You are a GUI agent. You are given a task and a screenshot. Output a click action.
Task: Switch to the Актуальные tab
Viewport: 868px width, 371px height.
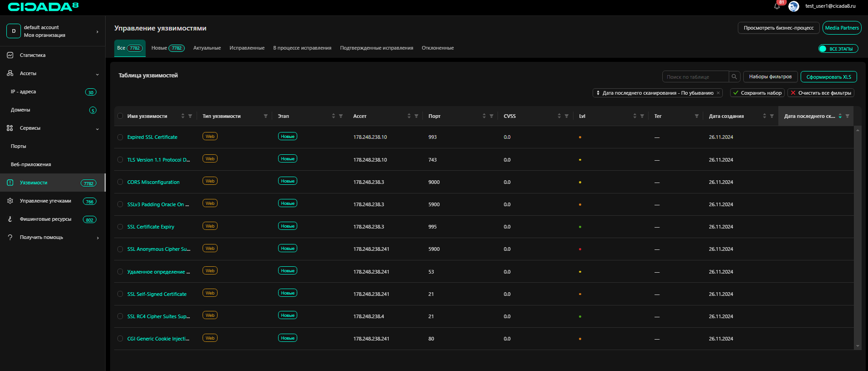207,48
